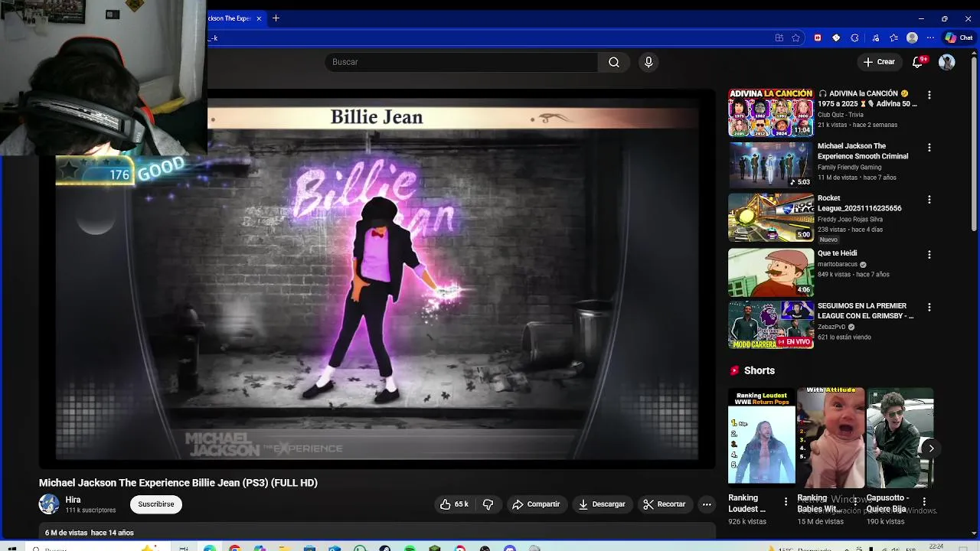
Task: Click the red fast-forward extension icon
Action: coord(818,37)
